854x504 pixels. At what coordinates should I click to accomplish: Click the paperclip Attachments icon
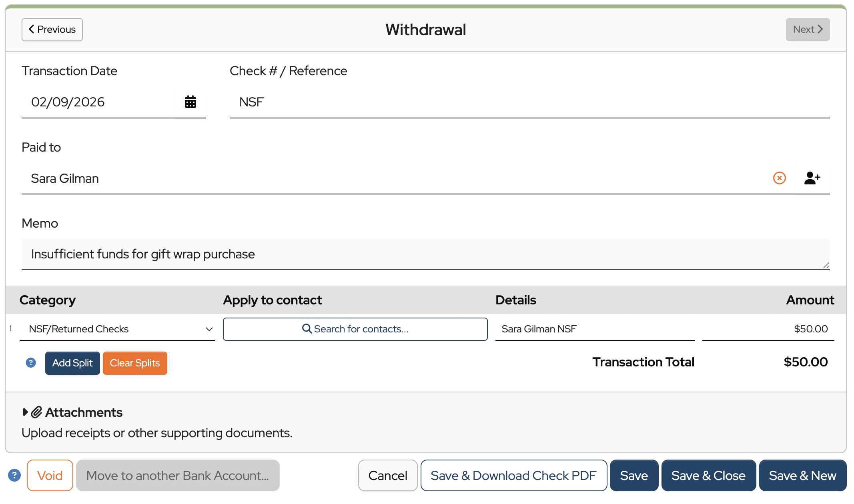click(36, 412)
